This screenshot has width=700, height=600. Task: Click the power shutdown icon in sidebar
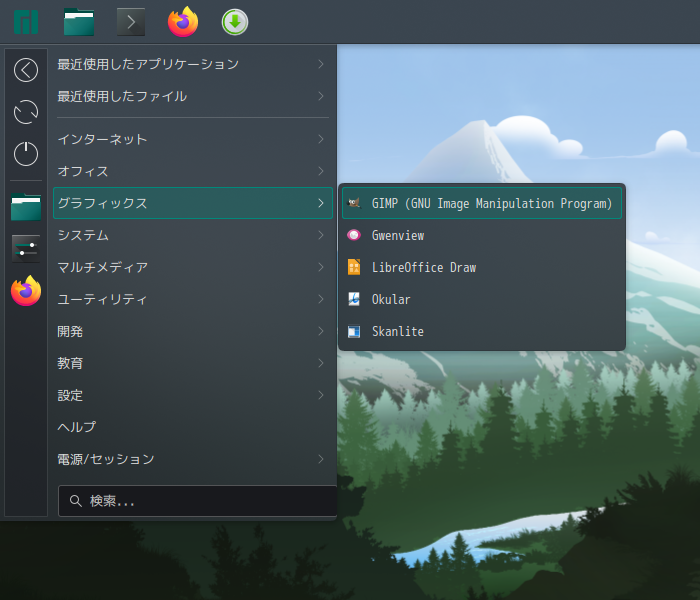coord(26,154)
